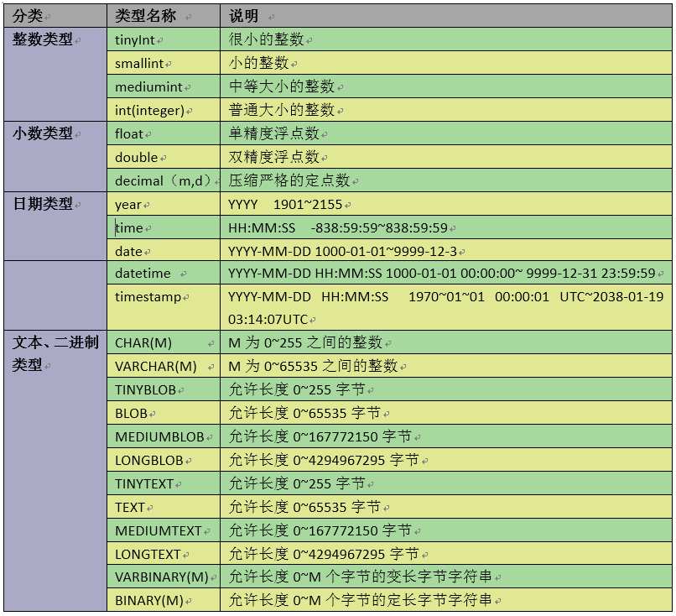Image resolution: width=676 pixels, height=616 pixels.
Task: Select the BINARY(M) cell
Action: (164, 600)
